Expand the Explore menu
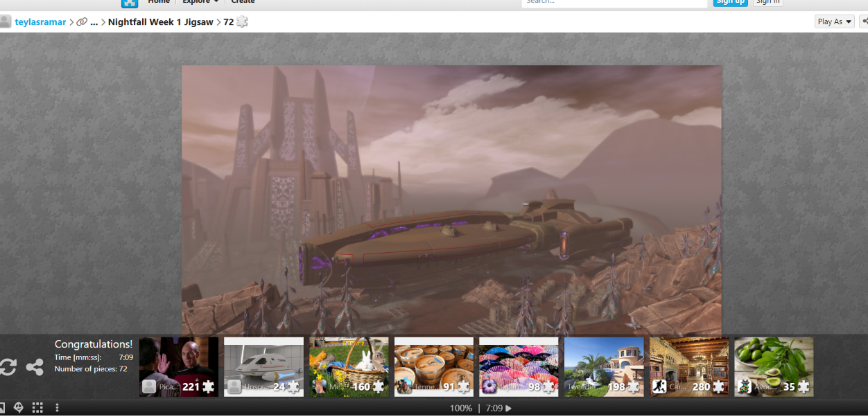 [200, 2]
